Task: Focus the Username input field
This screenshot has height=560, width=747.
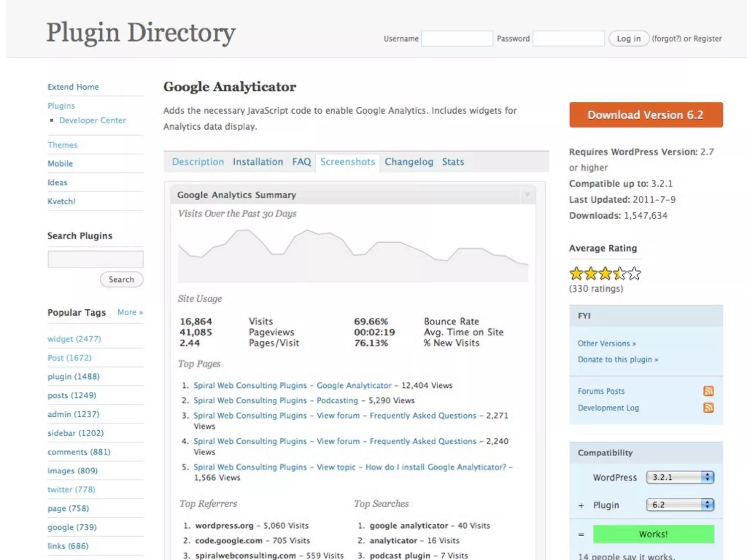Action: tap(457, 39)
